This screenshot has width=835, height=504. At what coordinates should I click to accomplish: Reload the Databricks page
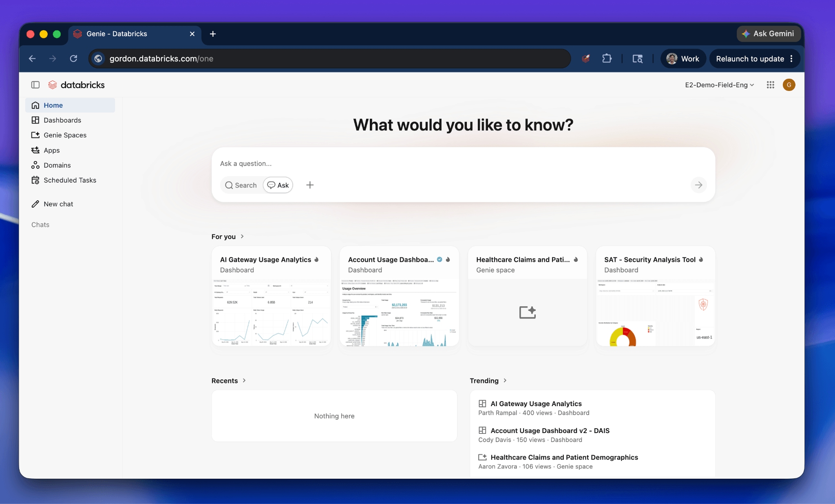pos(73,59)
